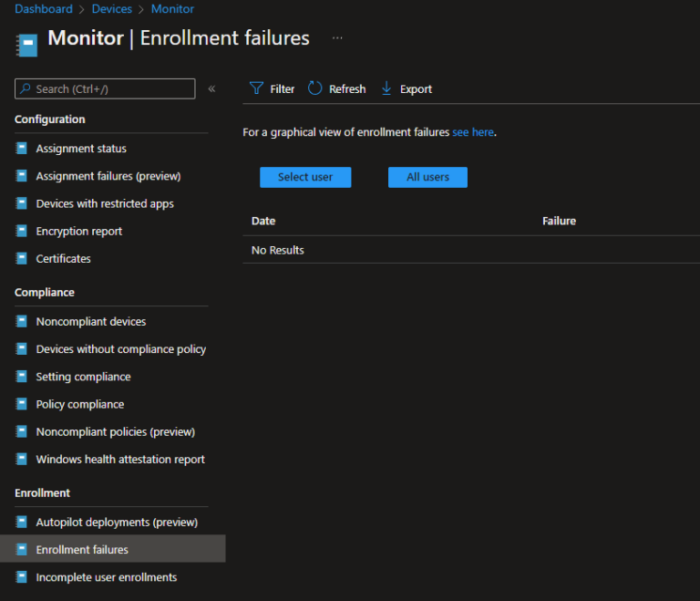
Task: Click icon beside Assignment status
Action: 22,148
